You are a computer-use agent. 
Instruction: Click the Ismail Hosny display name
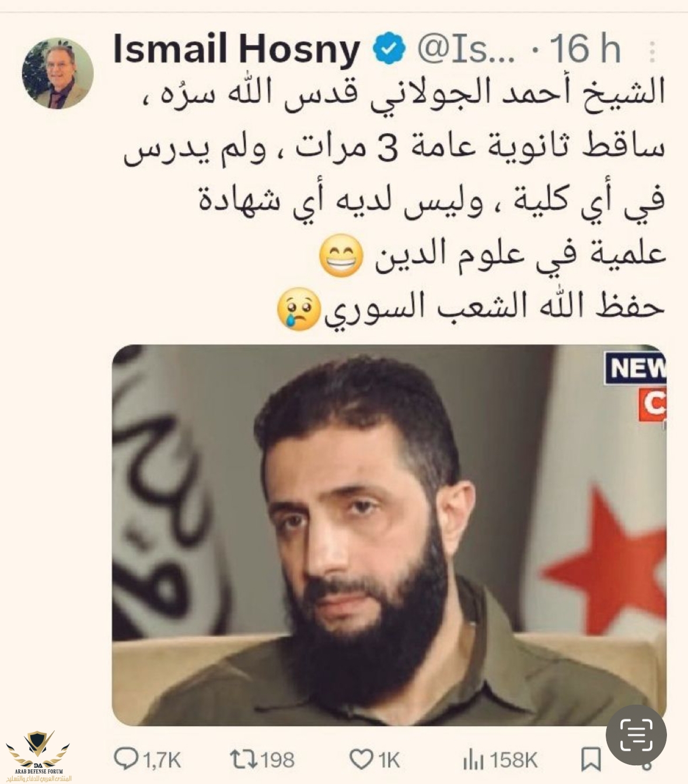[x=236, y=49]
